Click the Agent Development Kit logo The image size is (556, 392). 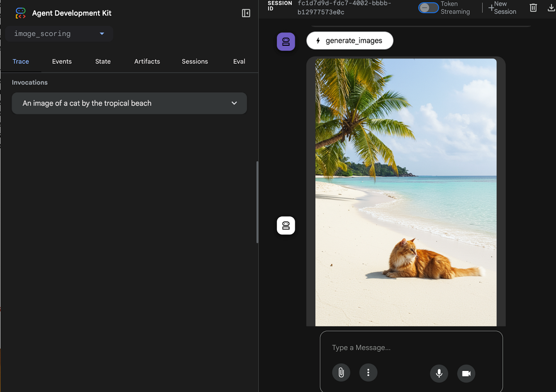click(20, 13)
